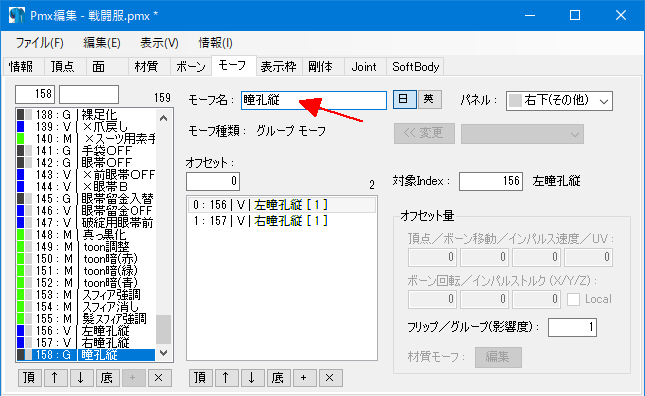Select morph 141 : G 手袋OFF

tap(86, 151)
